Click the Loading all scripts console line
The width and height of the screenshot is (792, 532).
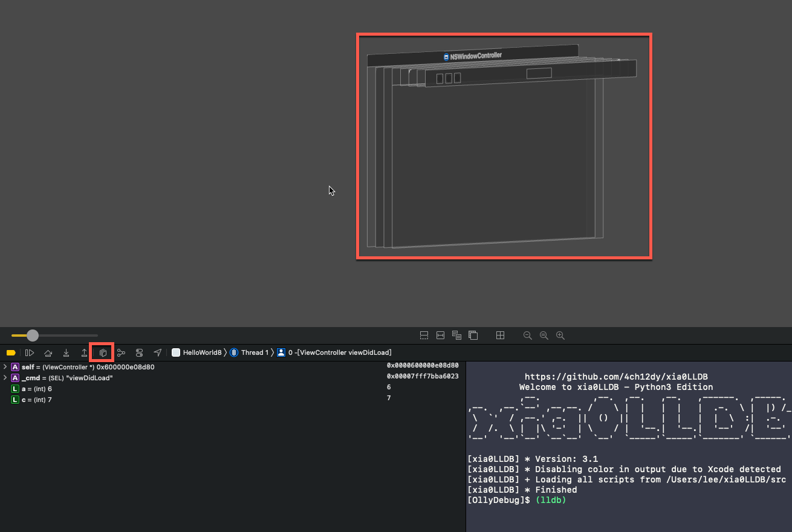[x=626, y=479]
